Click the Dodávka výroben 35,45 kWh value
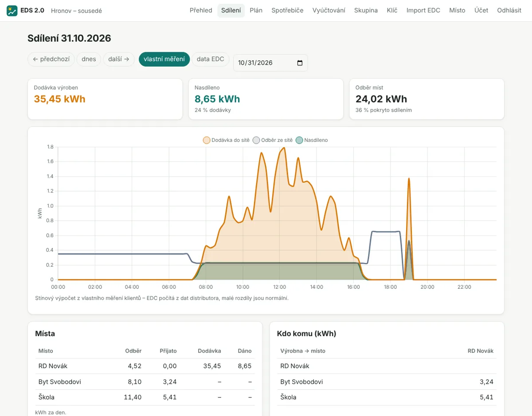This screenshot has width=532, height=416. [x=60, y=99]
